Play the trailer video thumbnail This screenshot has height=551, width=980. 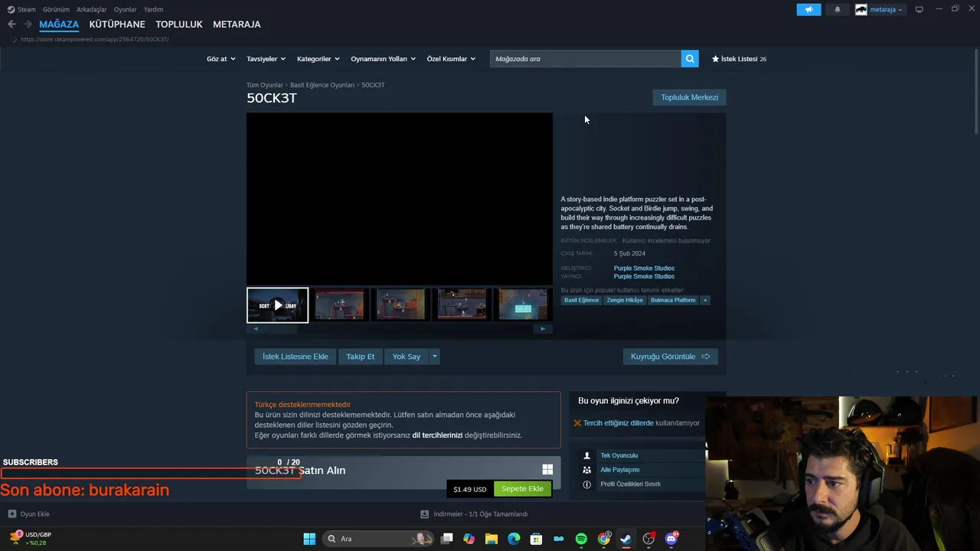[x=277, y=305]
